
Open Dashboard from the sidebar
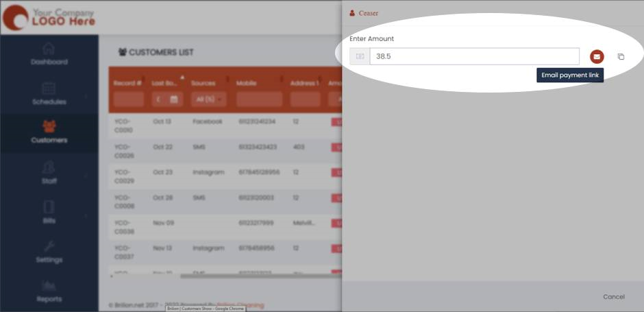pos(49,54)
